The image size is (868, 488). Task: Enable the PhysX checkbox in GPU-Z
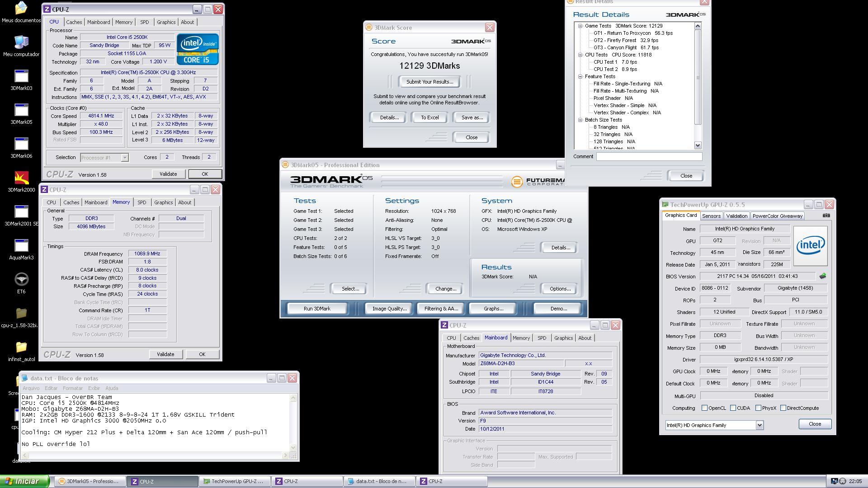coord(758,408)
